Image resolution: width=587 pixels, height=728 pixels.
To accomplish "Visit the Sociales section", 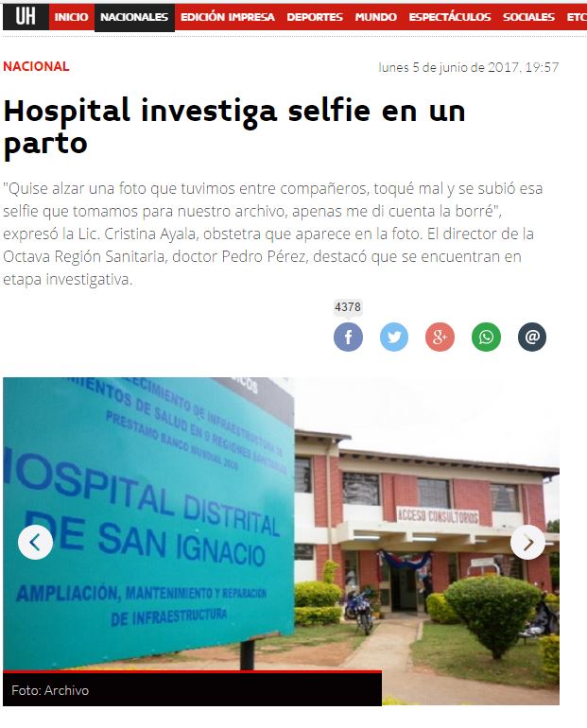I will pyautogui.click(x=528, y=17).
